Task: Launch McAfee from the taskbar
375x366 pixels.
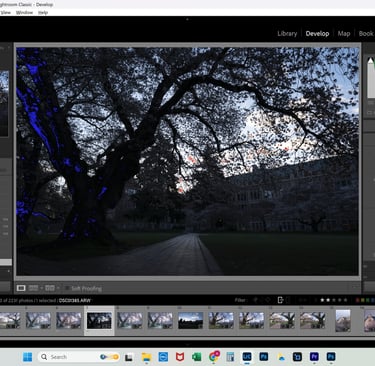Action: 180,357
